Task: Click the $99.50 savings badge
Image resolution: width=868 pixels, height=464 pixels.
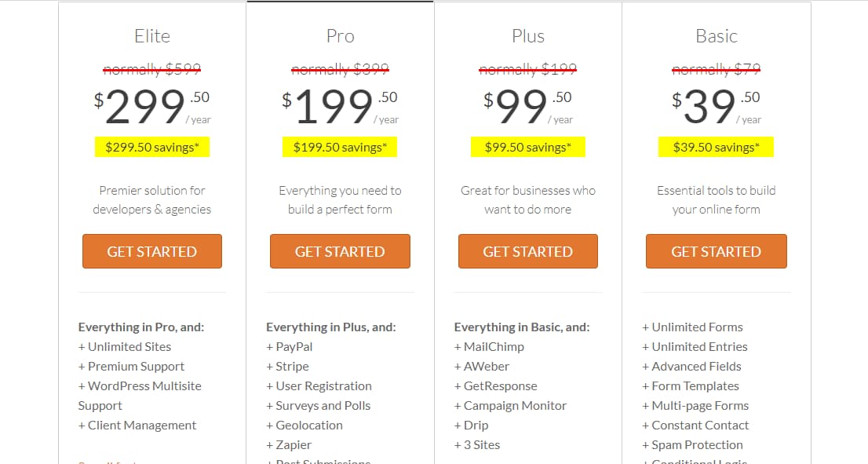Action: (527, 147)
